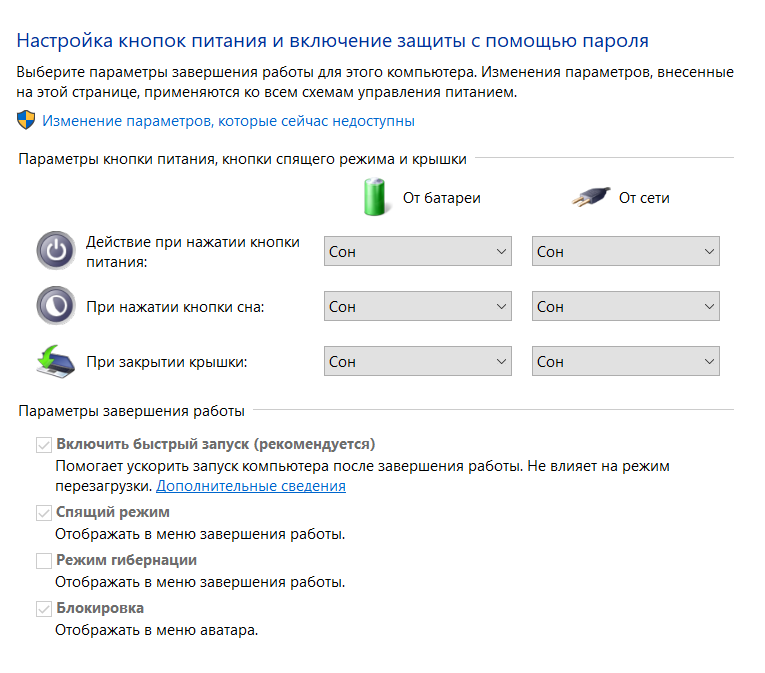765x673 pixels.
Task: Open battery dropdown for power button action
Action: point(418,251)
